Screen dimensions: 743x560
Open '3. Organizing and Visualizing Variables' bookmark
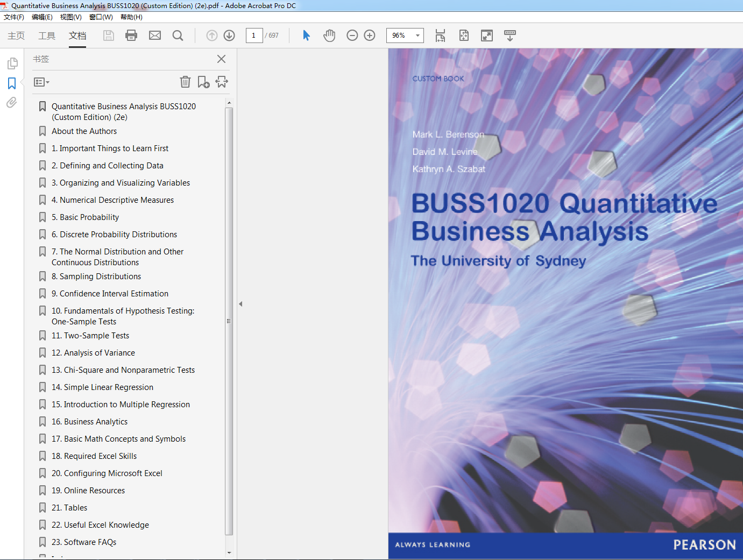click(121, 183)
